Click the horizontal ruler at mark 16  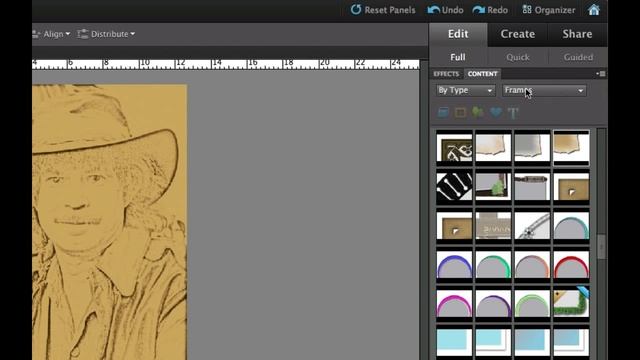252,63
